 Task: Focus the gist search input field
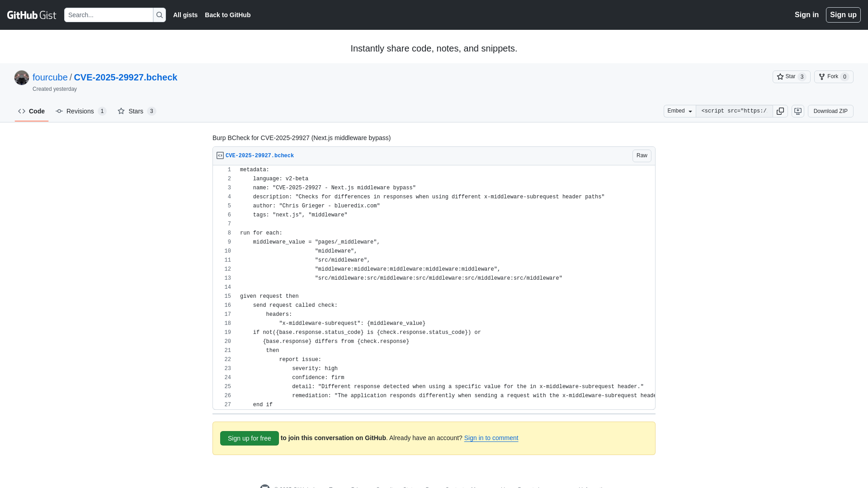tap(108, 15)
